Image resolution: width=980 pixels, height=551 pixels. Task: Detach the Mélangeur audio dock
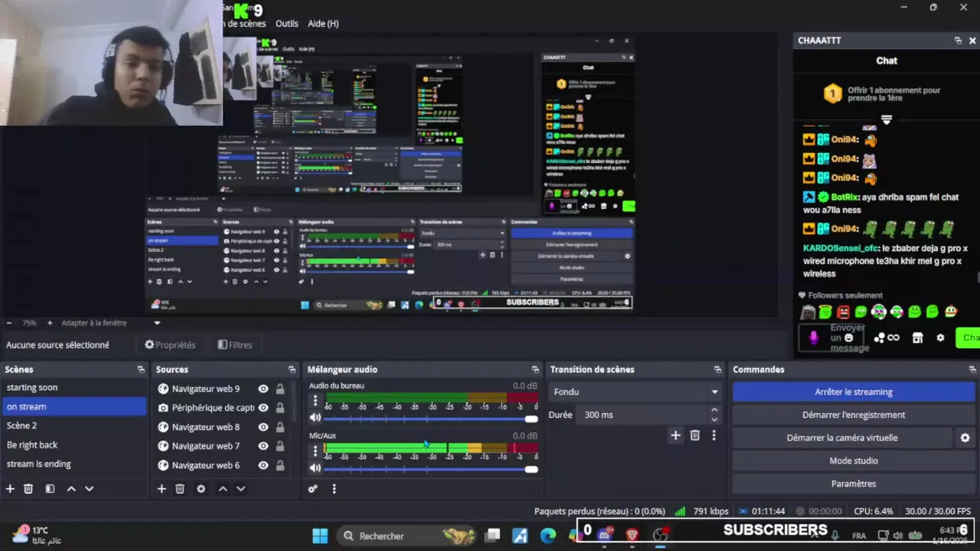click(x=535, y=369)
